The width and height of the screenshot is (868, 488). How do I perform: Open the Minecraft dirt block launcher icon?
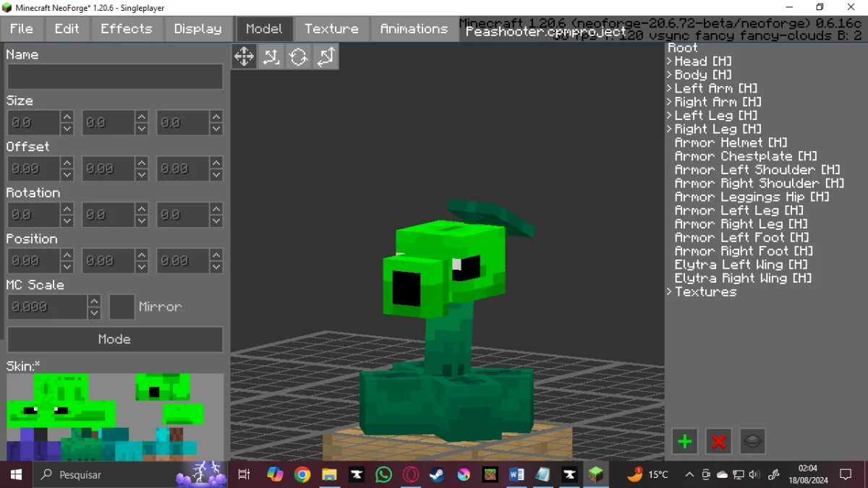[x=490, y=474]
